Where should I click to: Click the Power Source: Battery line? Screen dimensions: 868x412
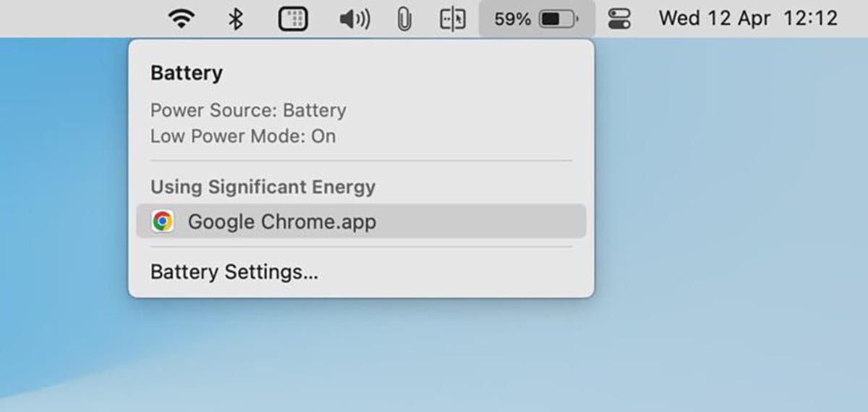(248, 111)
